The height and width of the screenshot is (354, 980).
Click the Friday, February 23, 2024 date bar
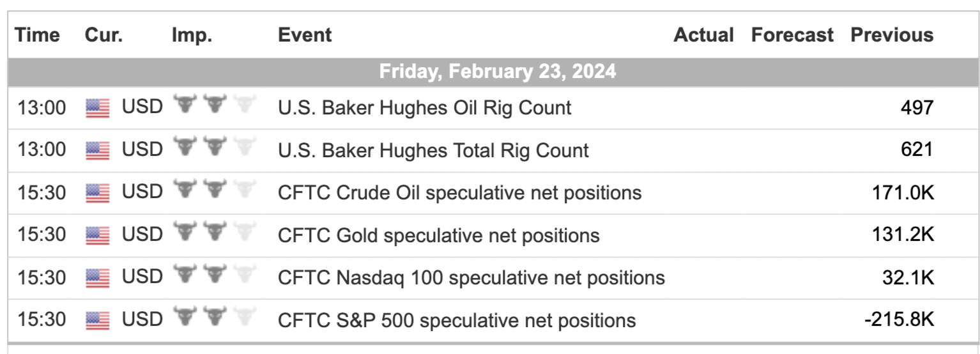click(490, 72)
